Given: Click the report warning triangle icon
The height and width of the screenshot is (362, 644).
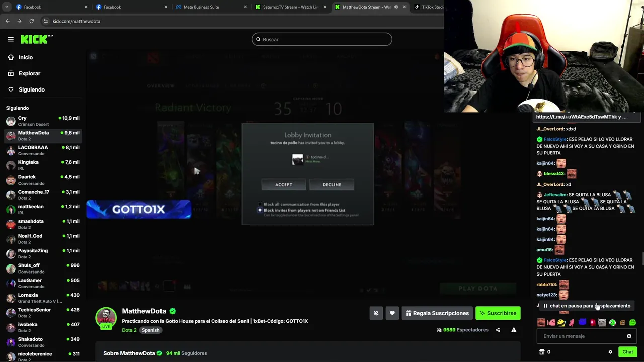Looking at the screenshot, I should pos(514,330).
